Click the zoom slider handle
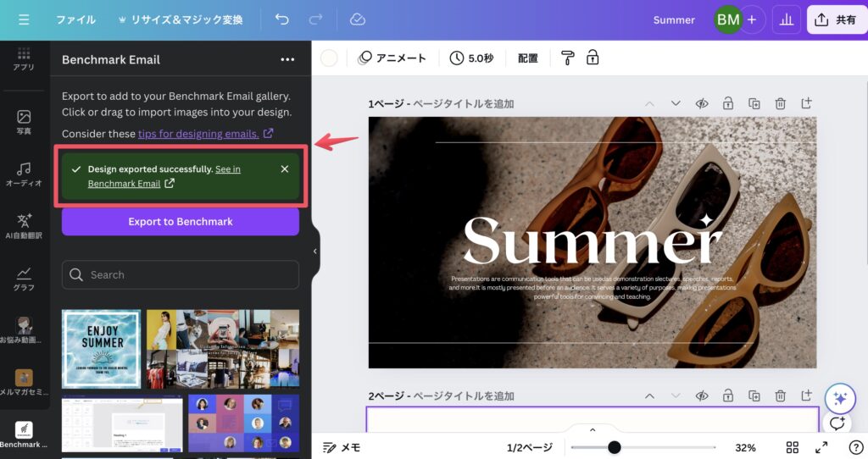 614,447
